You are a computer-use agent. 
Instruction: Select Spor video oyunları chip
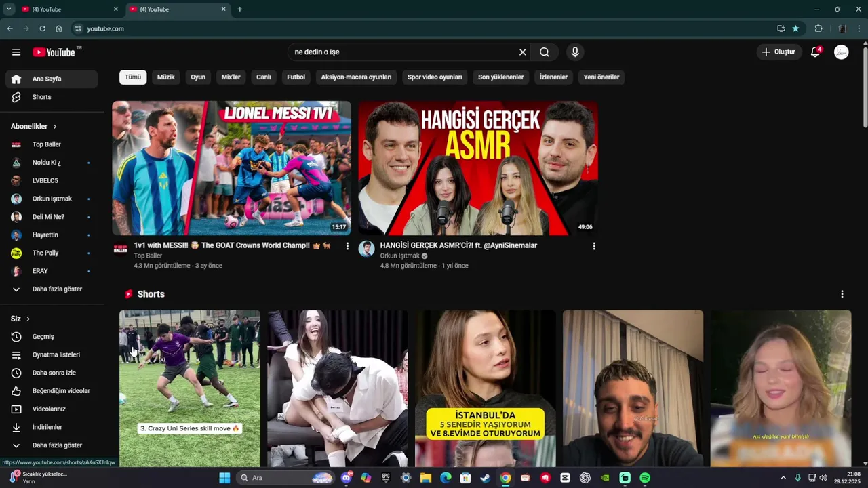click(x=435, y=77)
